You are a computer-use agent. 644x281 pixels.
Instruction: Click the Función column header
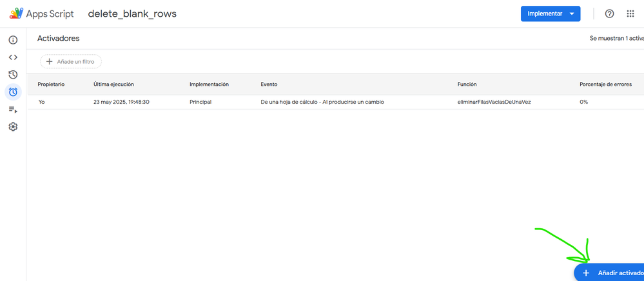click(467, 84)
